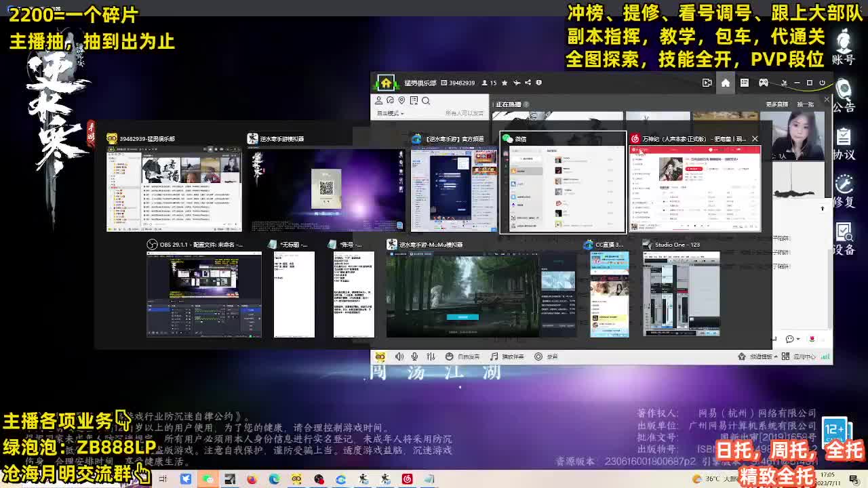Click the YY owl logo in the bottom toolbar

[380, 357]
